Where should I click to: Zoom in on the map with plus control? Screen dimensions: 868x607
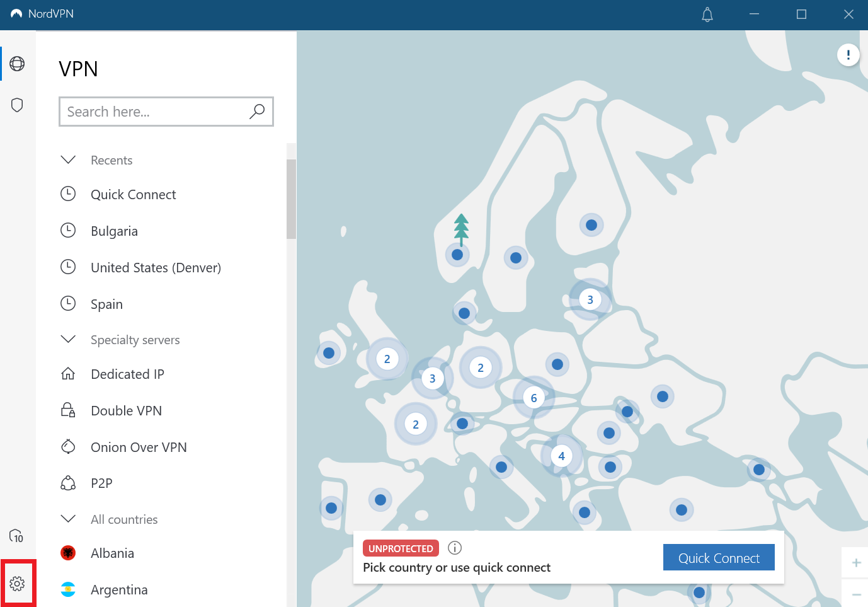(857, 562)
